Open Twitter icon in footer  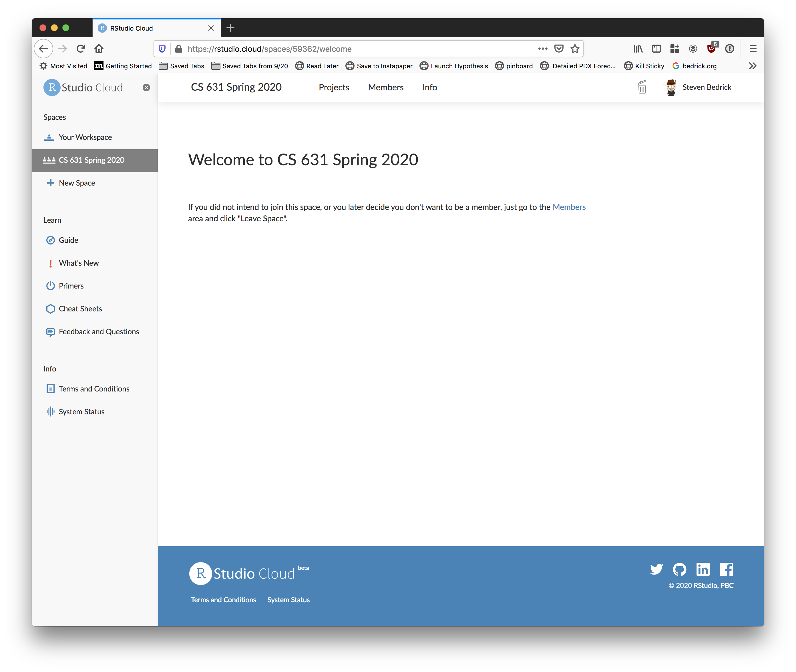[x=656, y=569]
